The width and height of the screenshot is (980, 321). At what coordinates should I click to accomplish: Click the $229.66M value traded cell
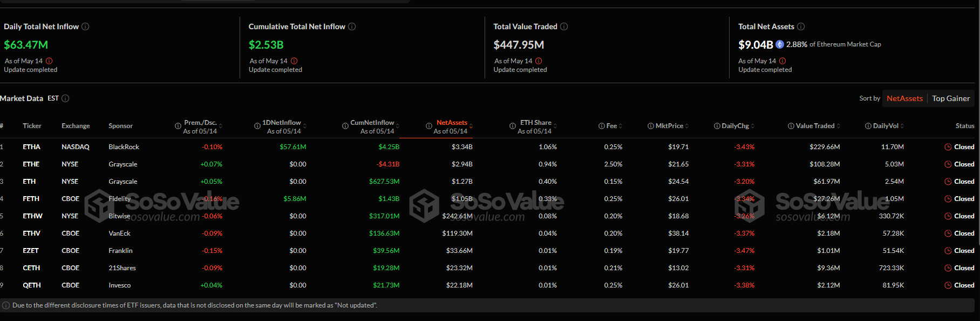[825, 147]
